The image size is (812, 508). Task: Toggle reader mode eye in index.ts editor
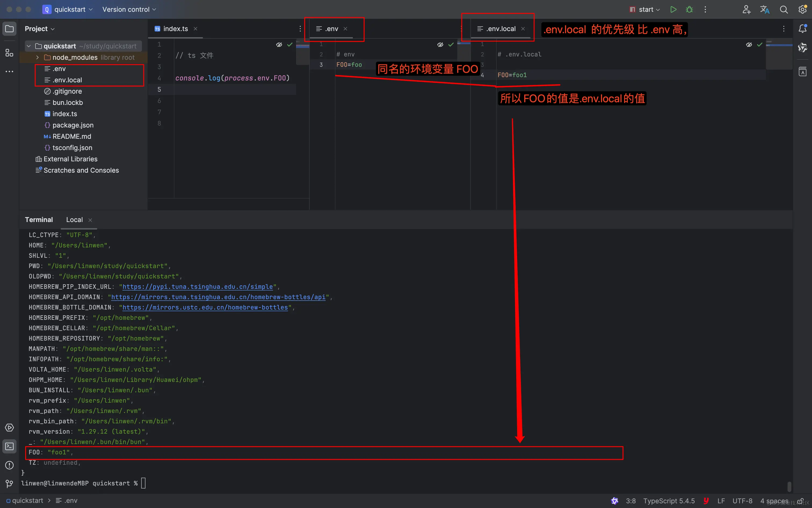coord(279,44)
